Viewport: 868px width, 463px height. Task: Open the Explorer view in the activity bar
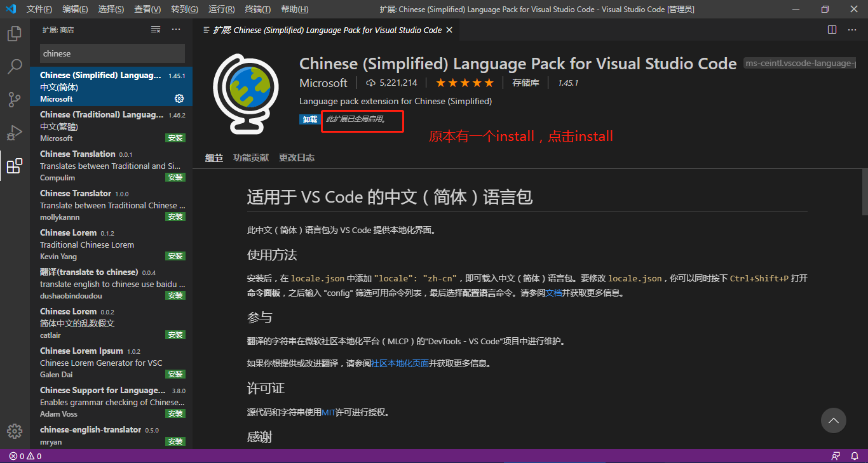pos(14,33)
